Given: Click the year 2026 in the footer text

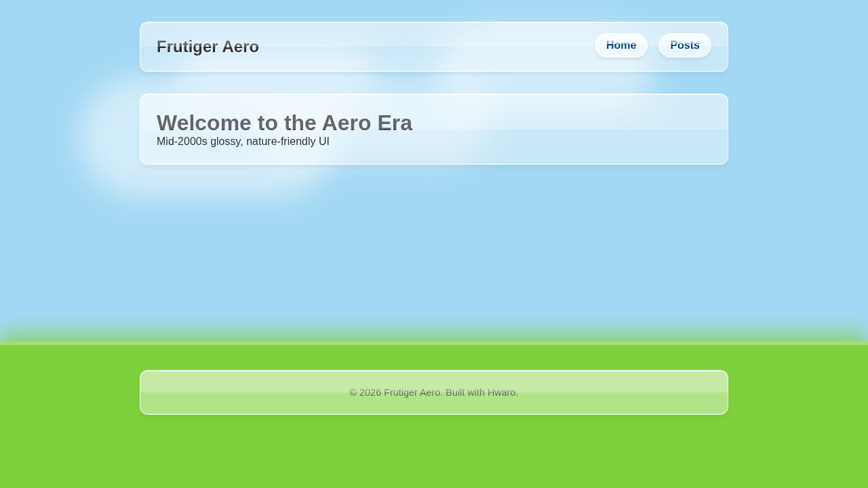Looking at the screenshot, I should tap(371, 392).
